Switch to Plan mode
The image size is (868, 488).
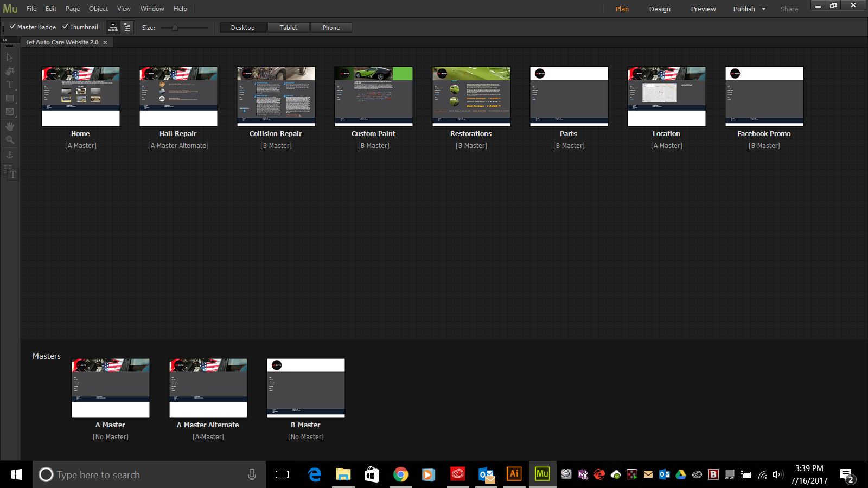pos(622,9)
